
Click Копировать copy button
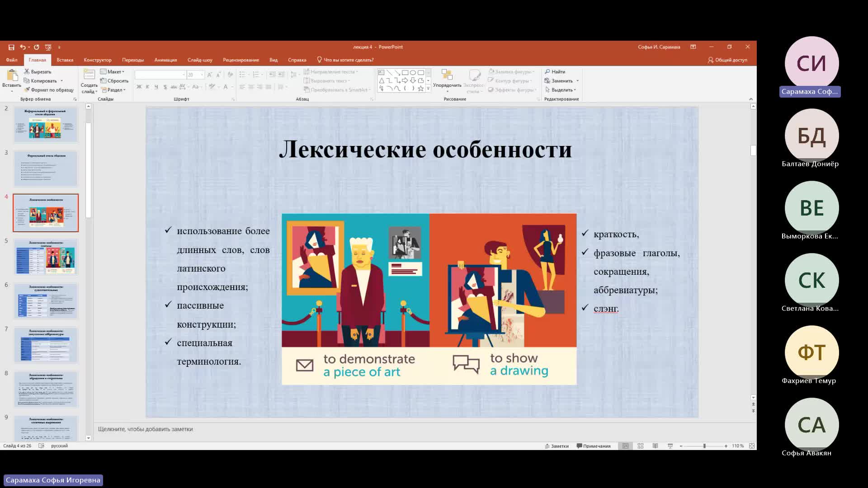coord(41,81)
